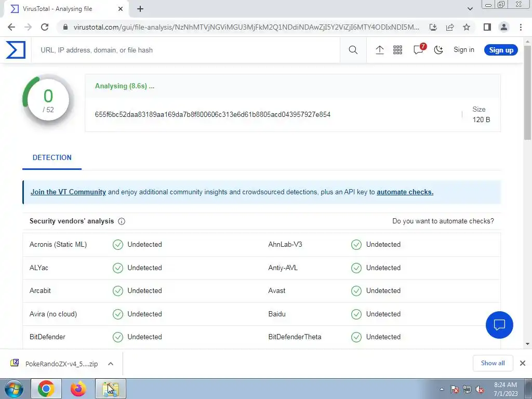
Task: Click the file hash text
Action: 212,114
